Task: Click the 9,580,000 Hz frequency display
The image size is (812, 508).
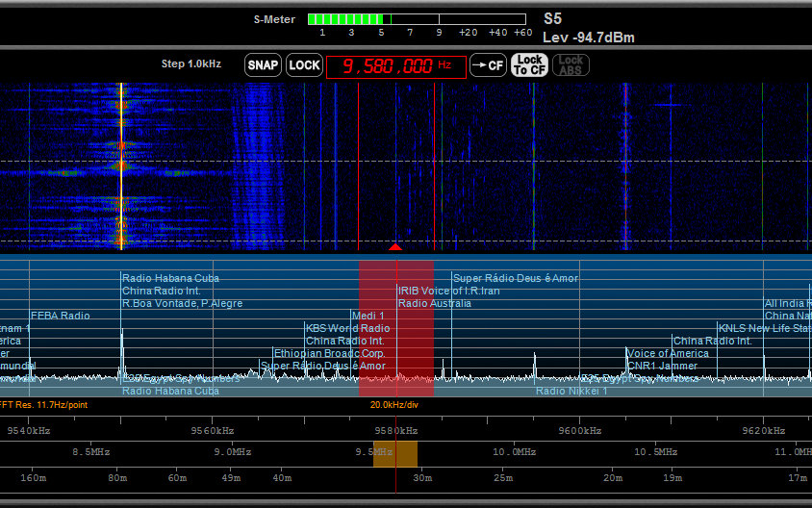Action: [396, 66]
